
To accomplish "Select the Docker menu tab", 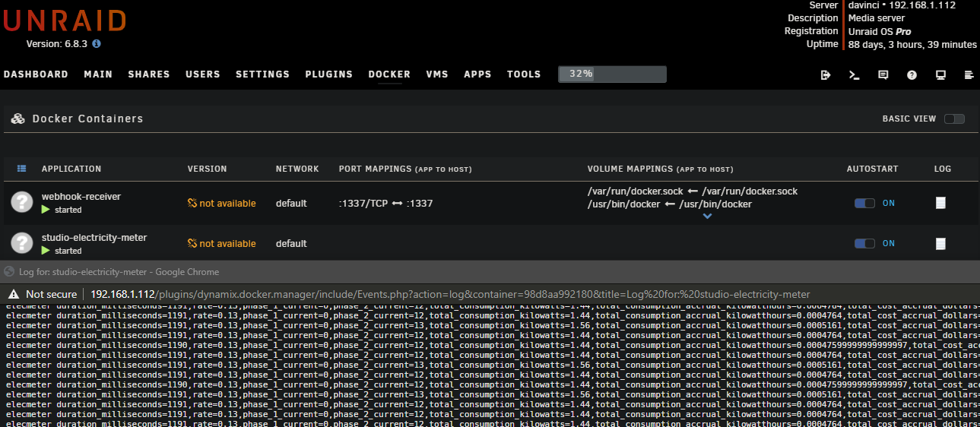I will pyautogui.click(x=389, y=74).
